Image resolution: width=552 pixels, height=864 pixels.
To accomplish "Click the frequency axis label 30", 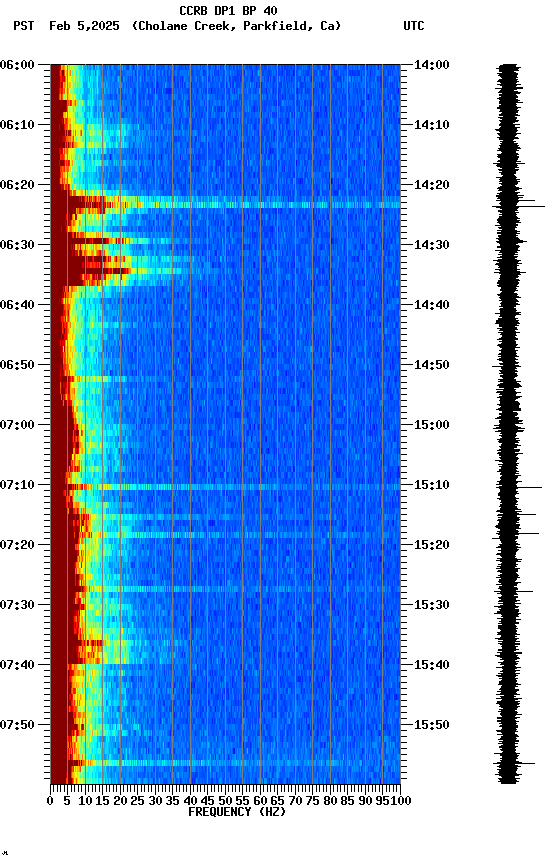I will pyautogui.click(x=155, y=802).
